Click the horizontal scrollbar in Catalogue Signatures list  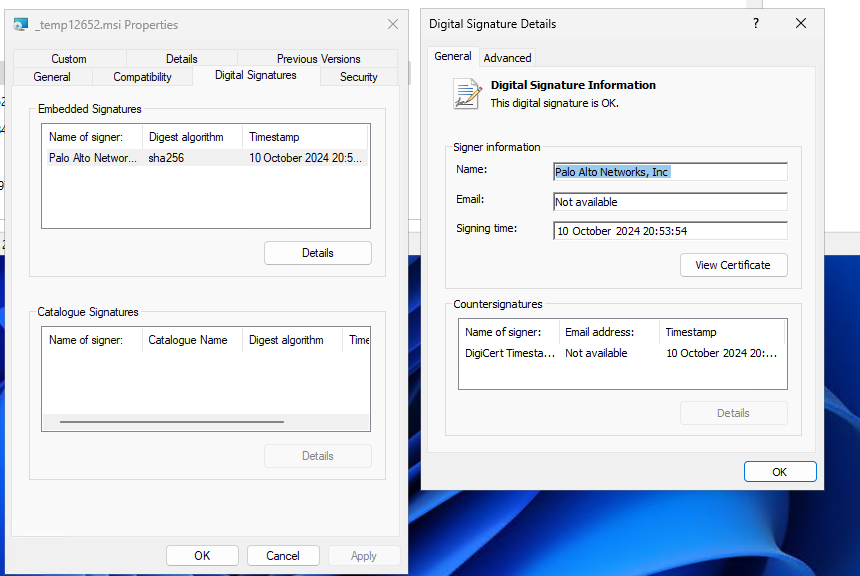[x=172, y=422]
